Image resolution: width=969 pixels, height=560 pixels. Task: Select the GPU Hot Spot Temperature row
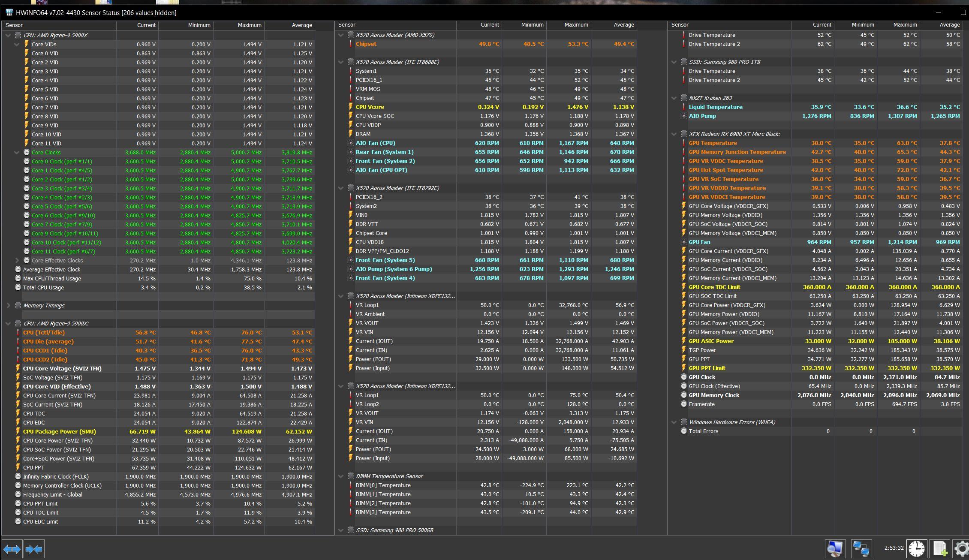[x=816, y=170]
